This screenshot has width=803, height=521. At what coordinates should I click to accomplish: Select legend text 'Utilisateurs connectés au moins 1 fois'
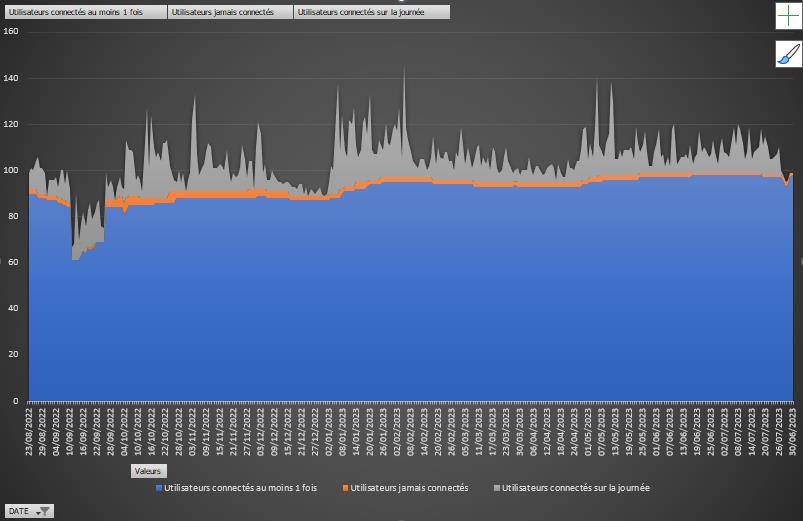click(240, 488)
